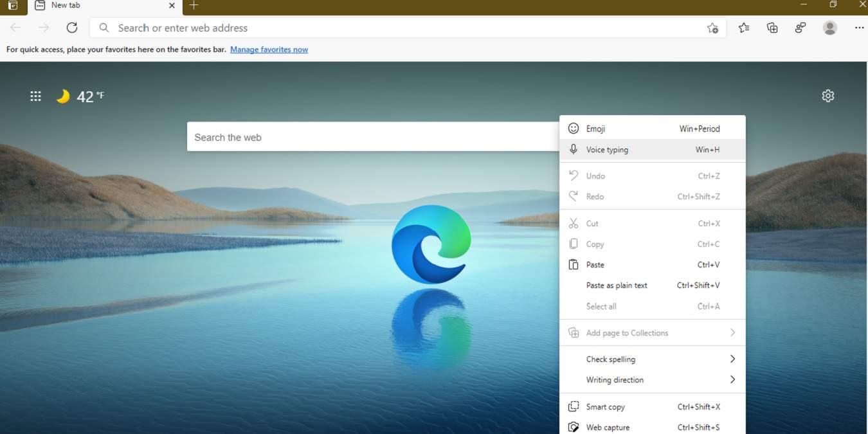
Task: Open the apps grid launcher on the page
Action: [35, 96]
